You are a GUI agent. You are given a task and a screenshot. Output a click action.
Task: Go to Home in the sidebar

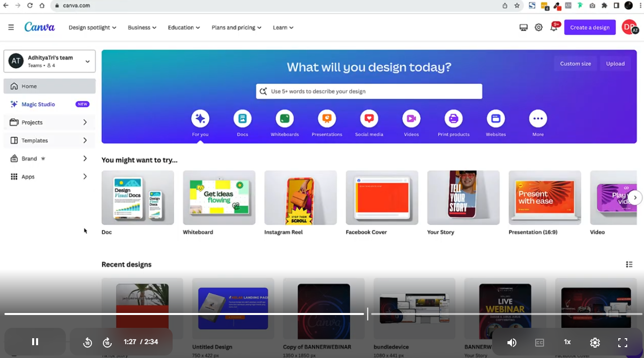(49, 86)
